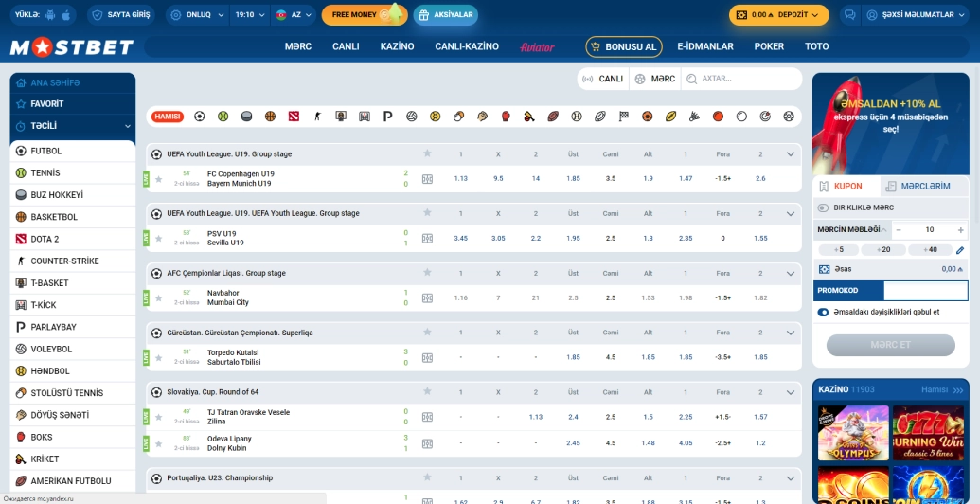Open match statistics icon for FC Copenhagen U19

[x=427, y=179]
